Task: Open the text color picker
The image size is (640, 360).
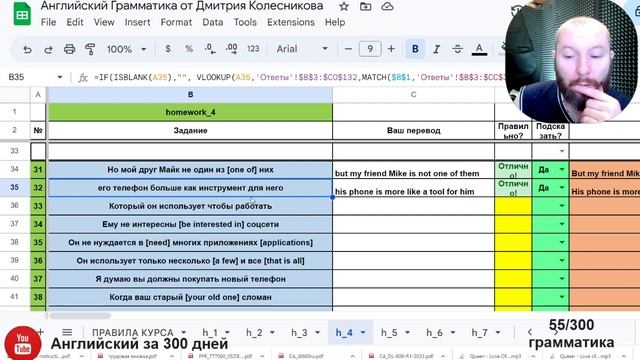Action: coord(479,49)
